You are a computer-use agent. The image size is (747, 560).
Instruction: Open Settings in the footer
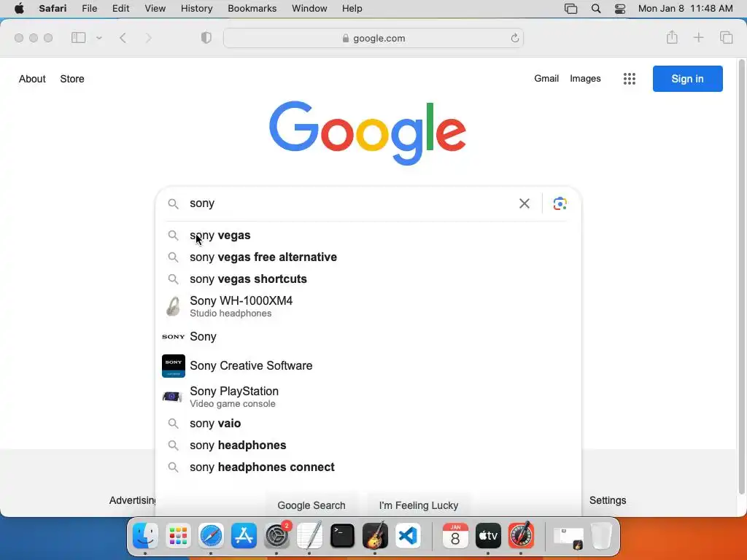608,500
